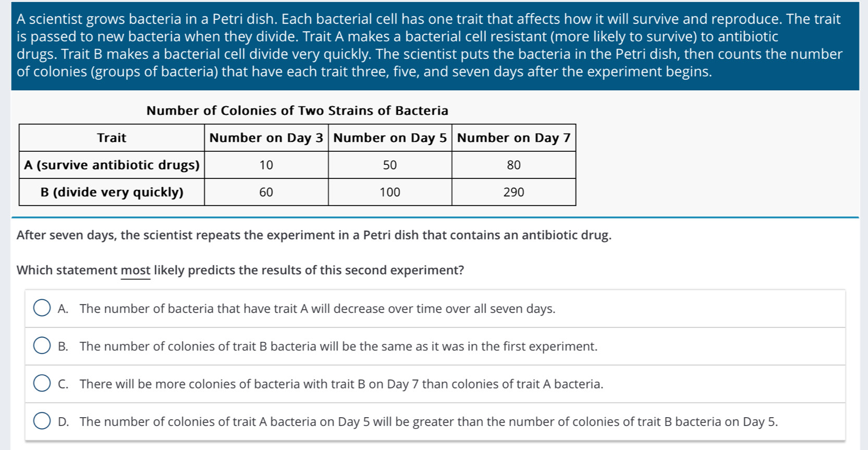Click the table cell showing 10

266,165
